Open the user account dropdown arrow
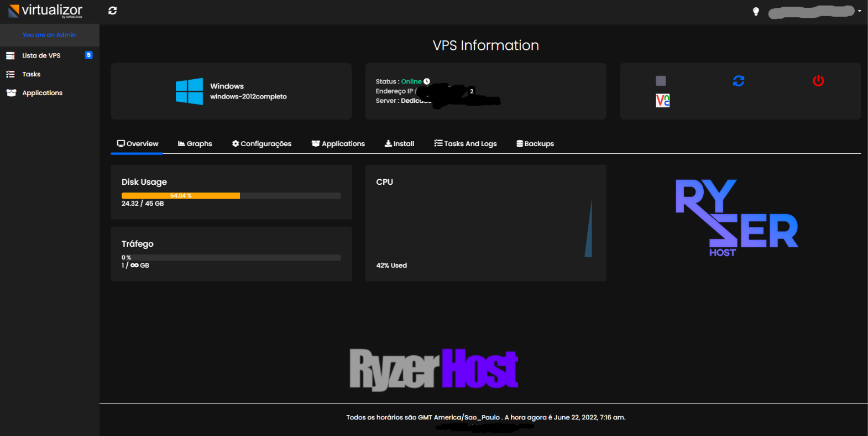868x436 pixels. 860,11
